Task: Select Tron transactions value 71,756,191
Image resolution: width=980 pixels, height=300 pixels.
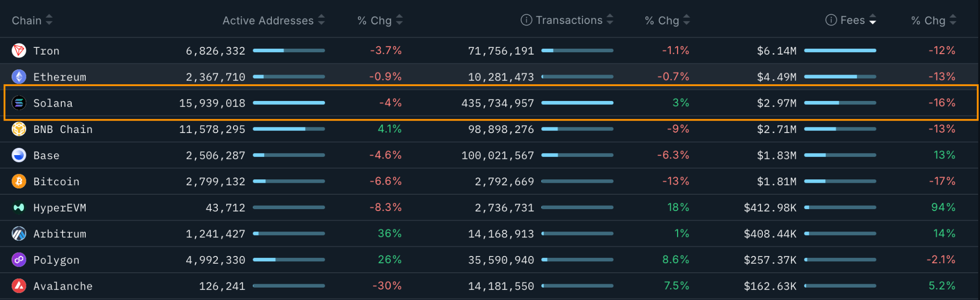Action: 501,51
